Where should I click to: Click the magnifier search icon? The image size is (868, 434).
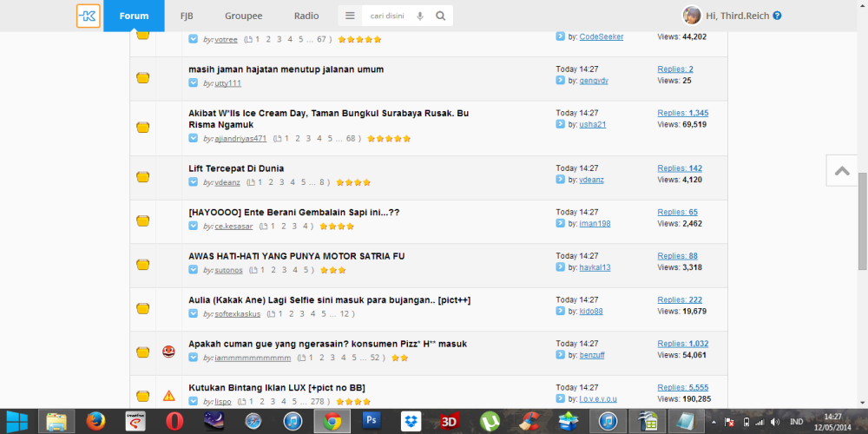coord(441,16)
